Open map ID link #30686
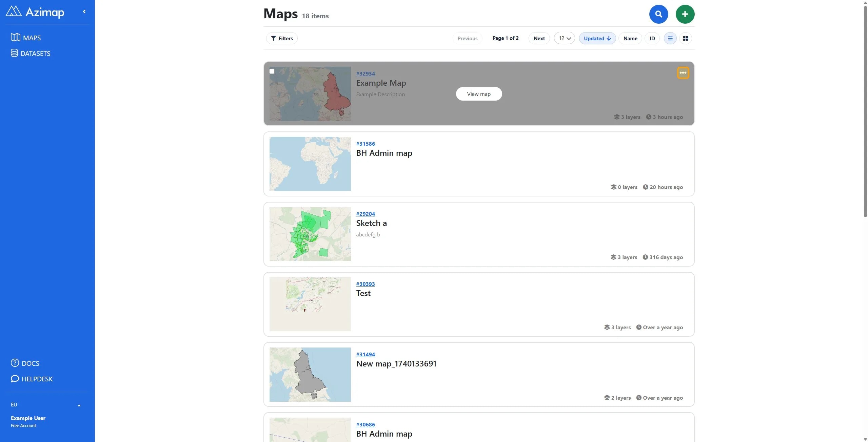This screenshot has height=442, width=868. [366, 424]
